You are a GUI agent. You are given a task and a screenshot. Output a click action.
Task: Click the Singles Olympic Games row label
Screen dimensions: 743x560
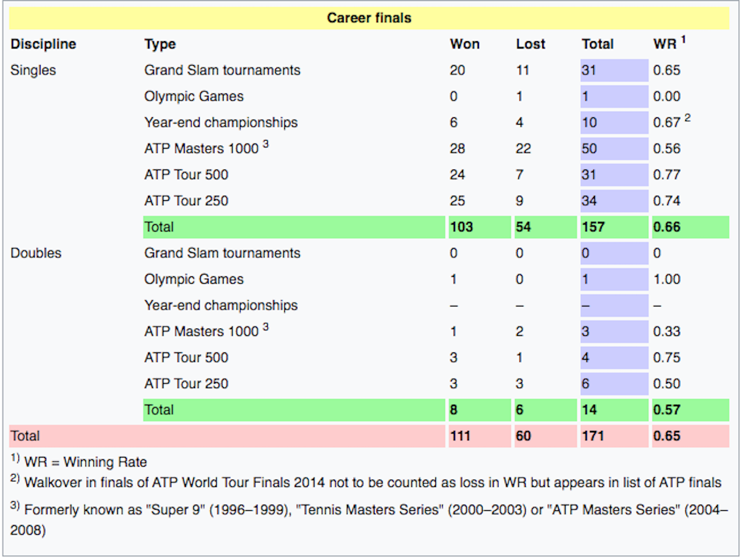(x=194, y=96)
